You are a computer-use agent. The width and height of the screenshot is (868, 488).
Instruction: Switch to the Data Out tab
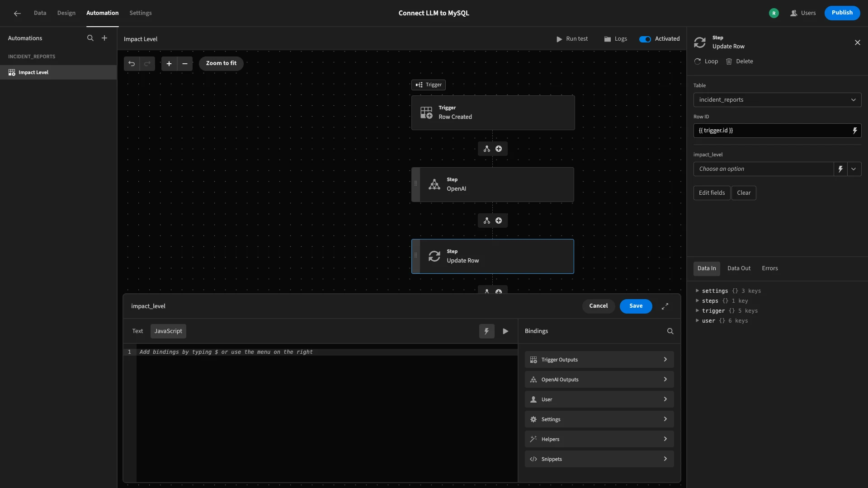point(739,268)
